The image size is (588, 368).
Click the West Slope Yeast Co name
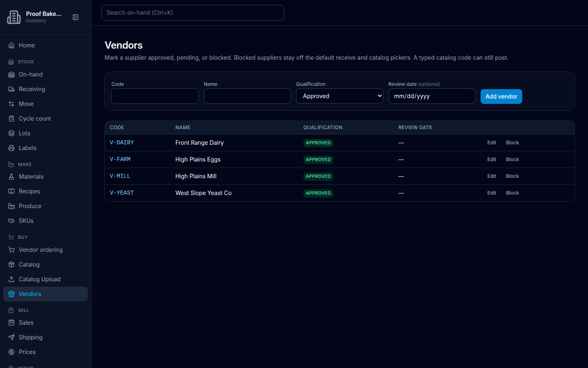point(203,193)
